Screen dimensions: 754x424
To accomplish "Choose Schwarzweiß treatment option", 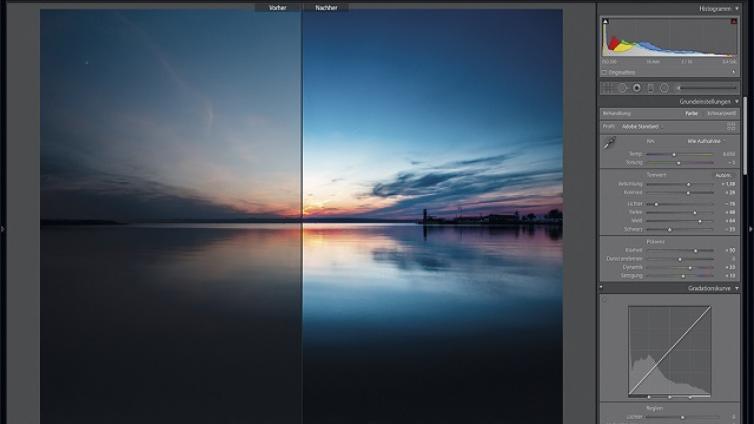I will (x=722, y=113).
